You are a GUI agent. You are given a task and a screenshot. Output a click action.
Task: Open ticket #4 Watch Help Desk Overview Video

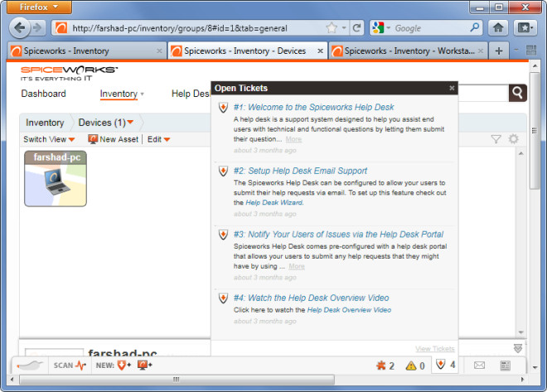coord(311,298)
